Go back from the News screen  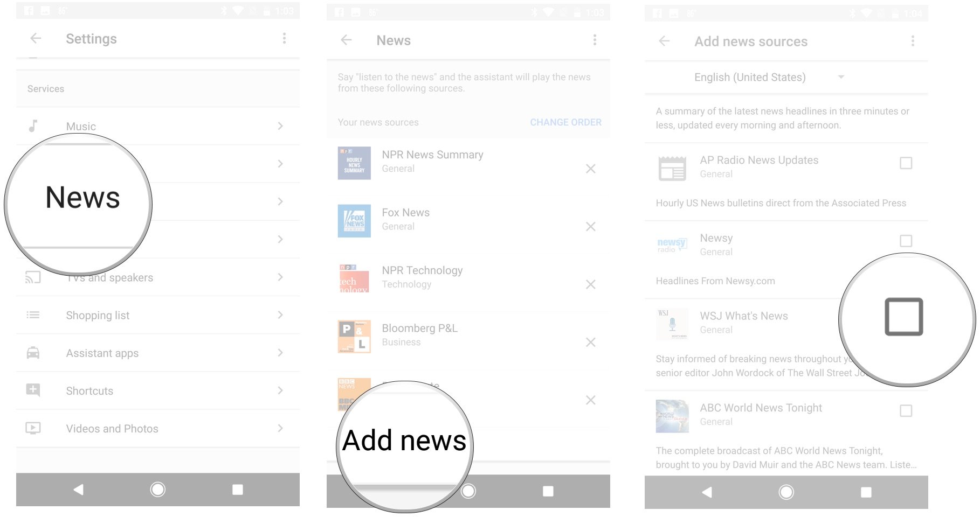[347, 40]
